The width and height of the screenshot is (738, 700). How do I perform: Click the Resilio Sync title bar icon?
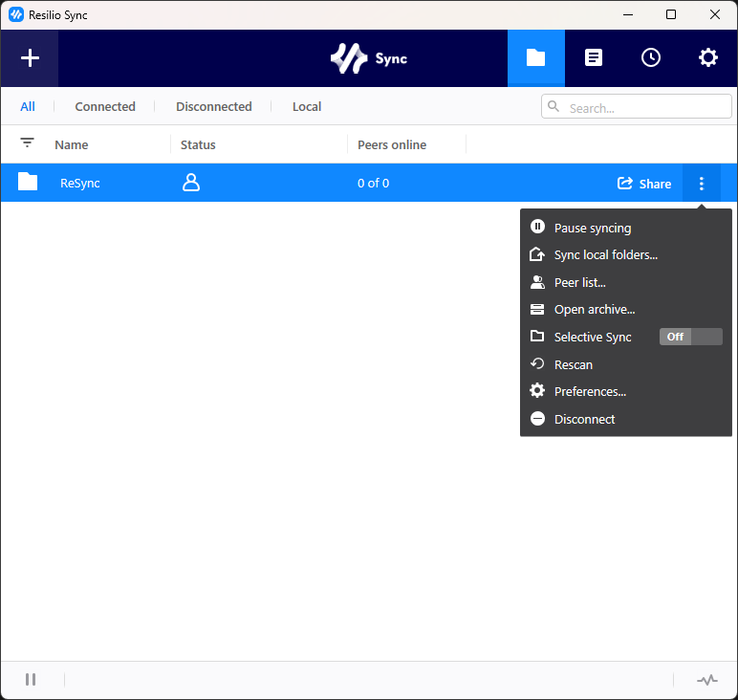click(16, 14)
